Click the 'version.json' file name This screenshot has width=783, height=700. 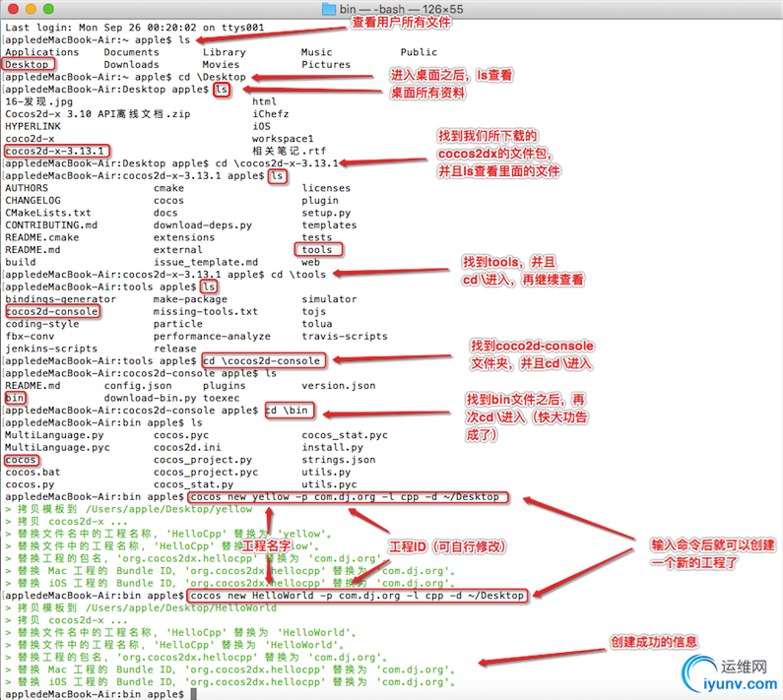(x=339, y=386)
